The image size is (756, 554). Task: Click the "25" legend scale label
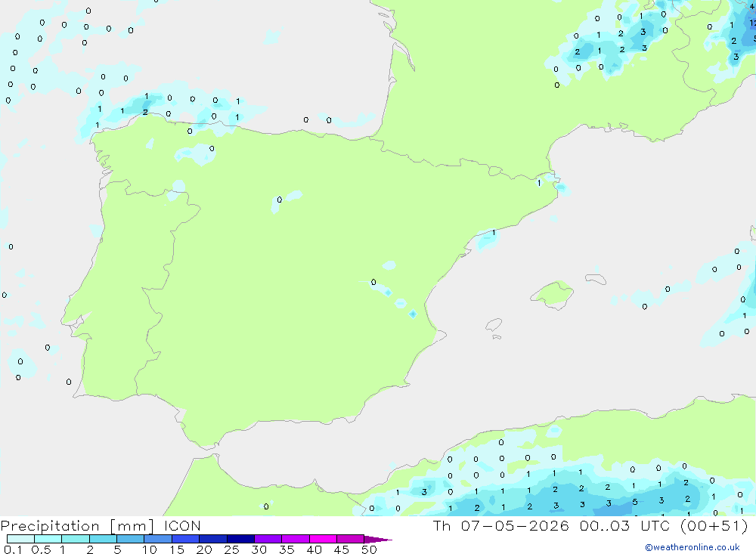pos(232,549)
